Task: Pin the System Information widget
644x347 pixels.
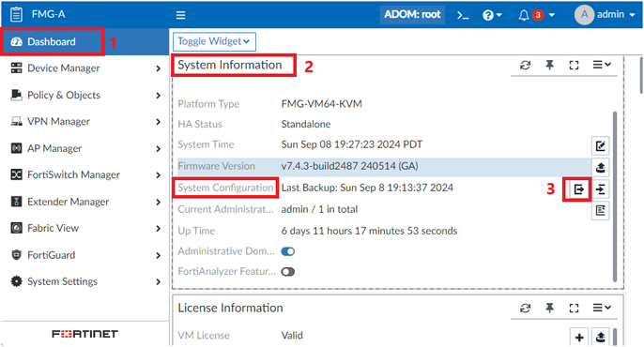Action: [549, 65]
